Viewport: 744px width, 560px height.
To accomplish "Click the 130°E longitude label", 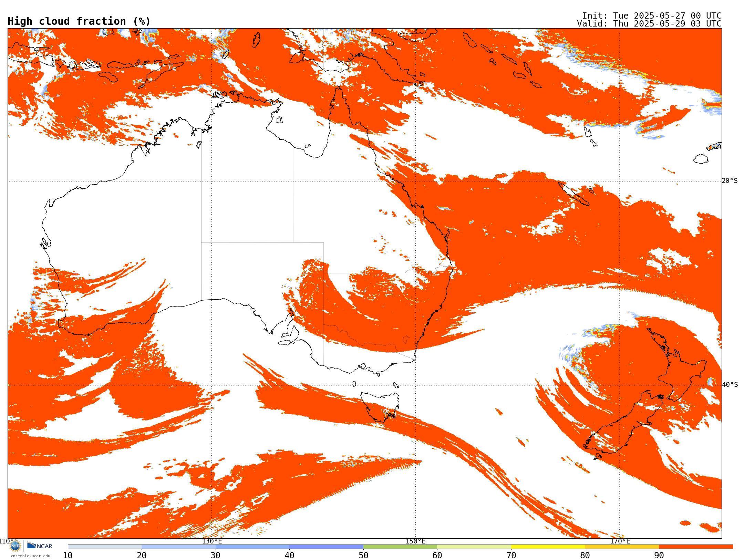I will click(212, 541).
